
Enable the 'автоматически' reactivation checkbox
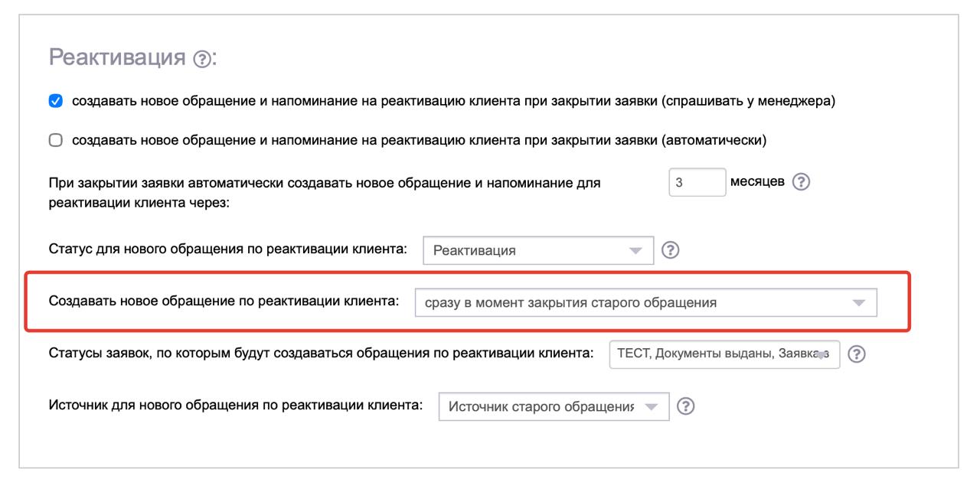pyautogui.click(x=55, y=140)
